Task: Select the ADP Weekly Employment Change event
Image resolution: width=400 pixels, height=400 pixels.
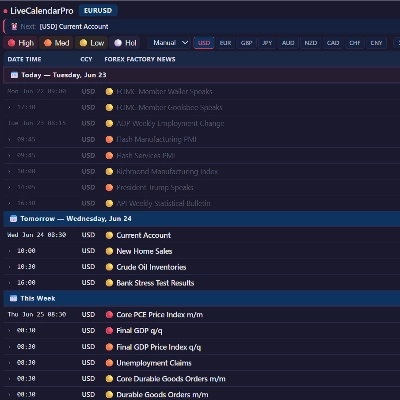Action: coord(170,124)
